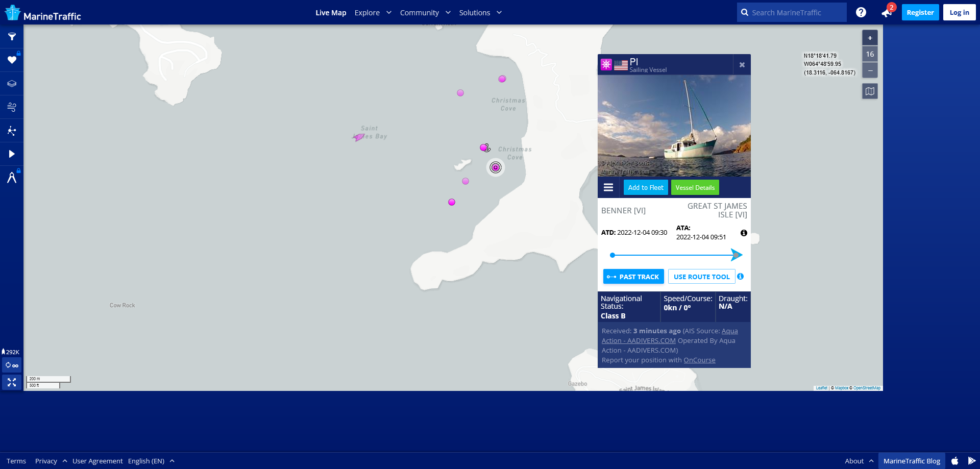Screen dimensions: 980x469
Task: Click the sailing vessel type icon in popup
Action: tap(606, 64)
